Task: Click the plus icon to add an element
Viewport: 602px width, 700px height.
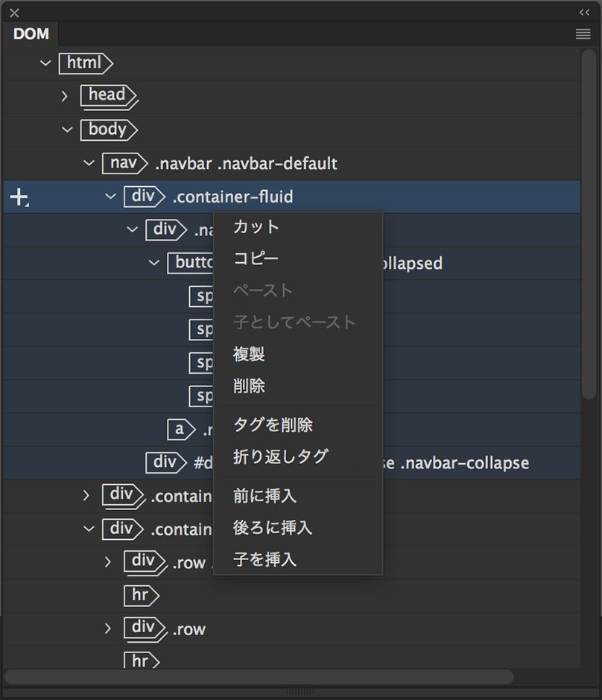Action: (19, 197)
